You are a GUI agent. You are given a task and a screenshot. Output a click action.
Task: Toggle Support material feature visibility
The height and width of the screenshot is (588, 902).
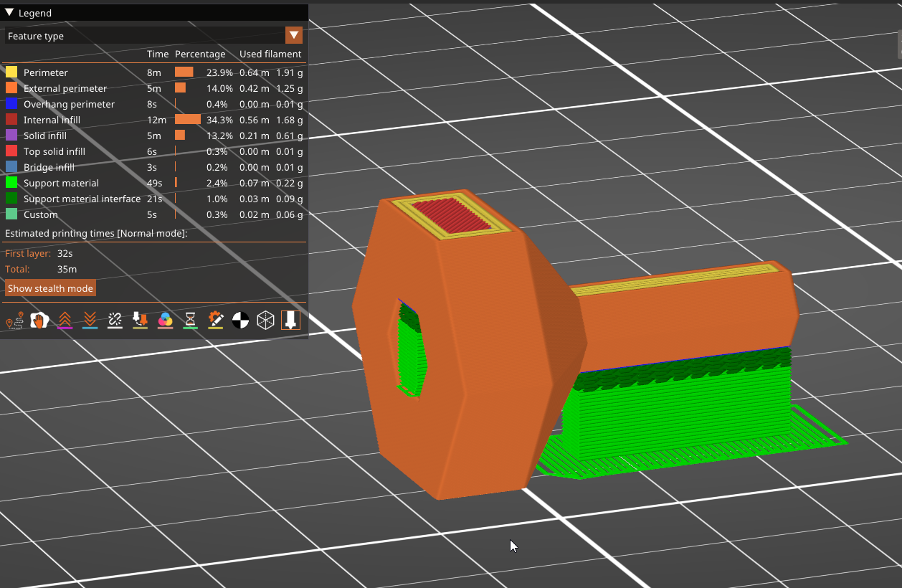pyautogui.click(x=153, y=183)
